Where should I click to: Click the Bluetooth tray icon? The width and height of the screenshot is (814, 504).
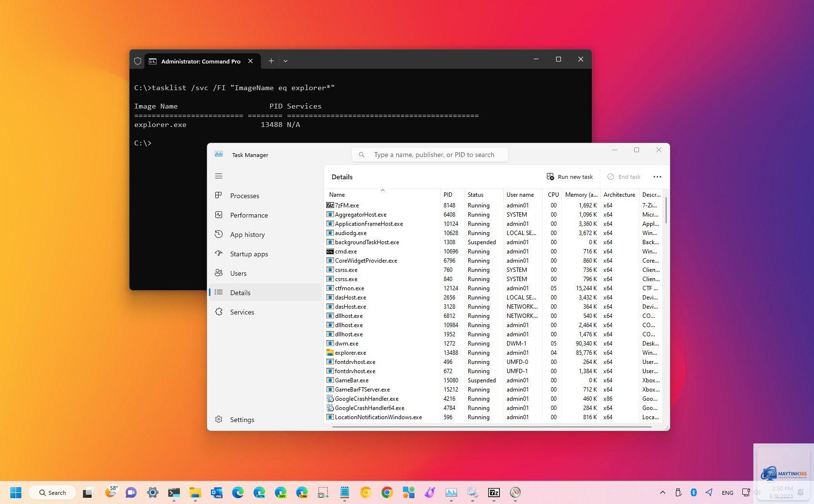[x=694, y=492]
